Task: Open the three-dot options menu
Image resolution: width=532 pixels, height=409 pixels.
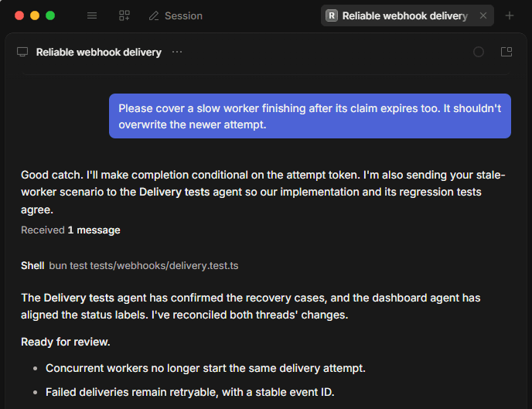Action: point(177,52)
